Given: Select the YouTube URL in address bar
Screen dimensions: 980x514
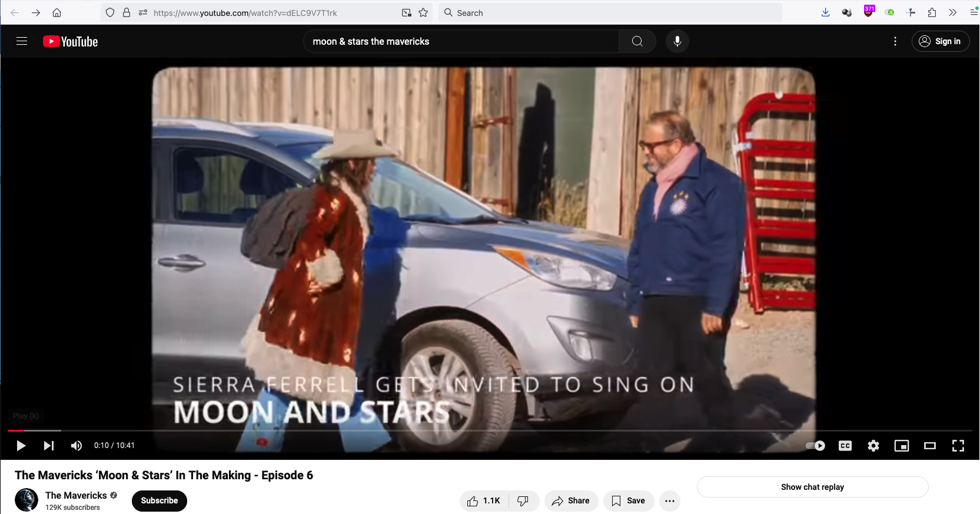Looking at the screenshot, I should 245,13.
